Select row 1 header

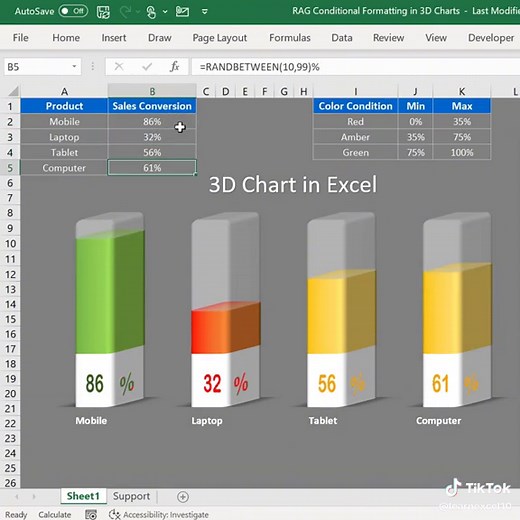pyautogui.click(x=10, y=106)
